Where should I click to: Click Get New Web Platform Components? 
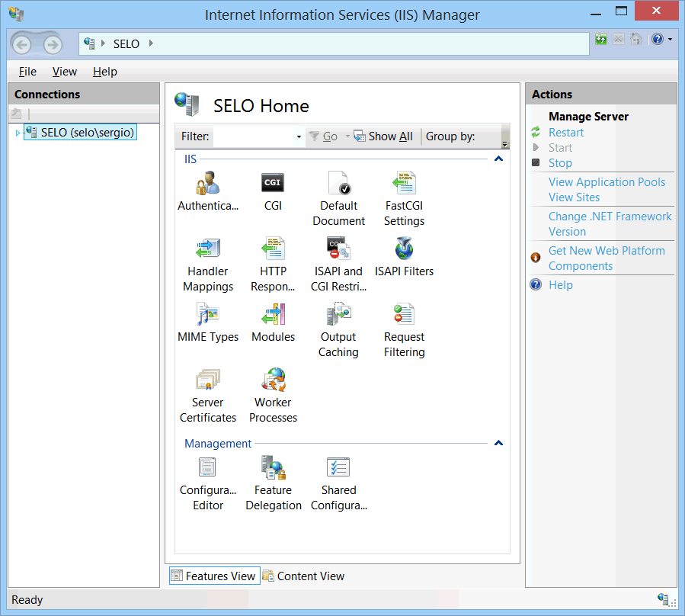click(x=607, y=258)
